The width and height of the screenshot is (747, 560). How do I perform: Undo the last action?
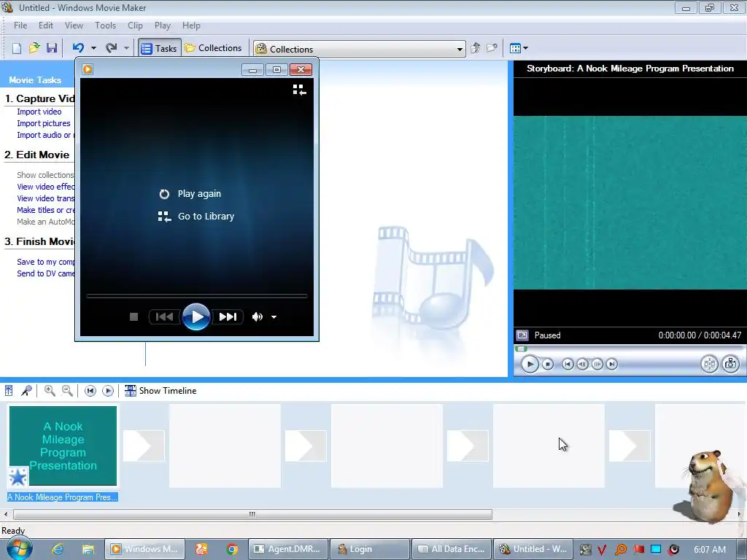click(78, 48)
